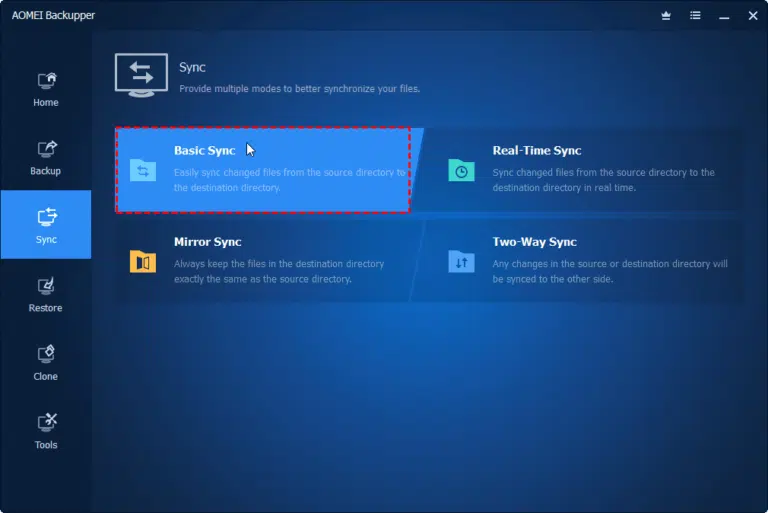Open the Backup section icon
The image size is (768, 513).
coord(47,149)
